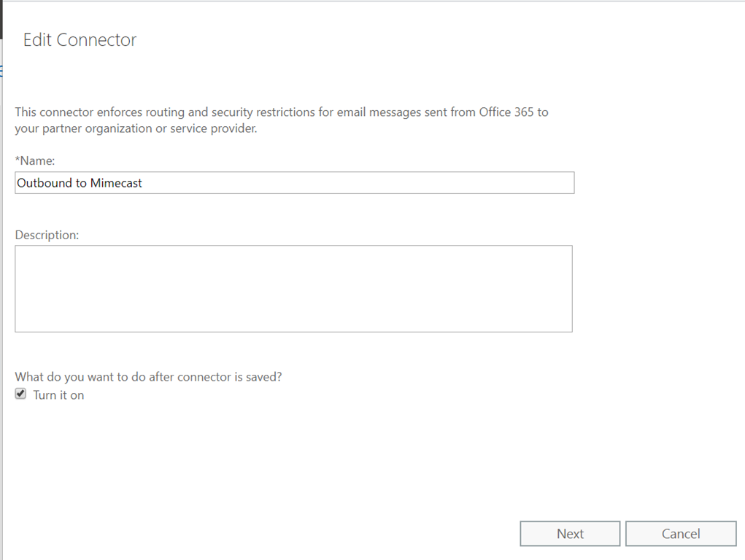Proceed with the Next button
Screen dimensions: 745x560
tap(570, 534)
